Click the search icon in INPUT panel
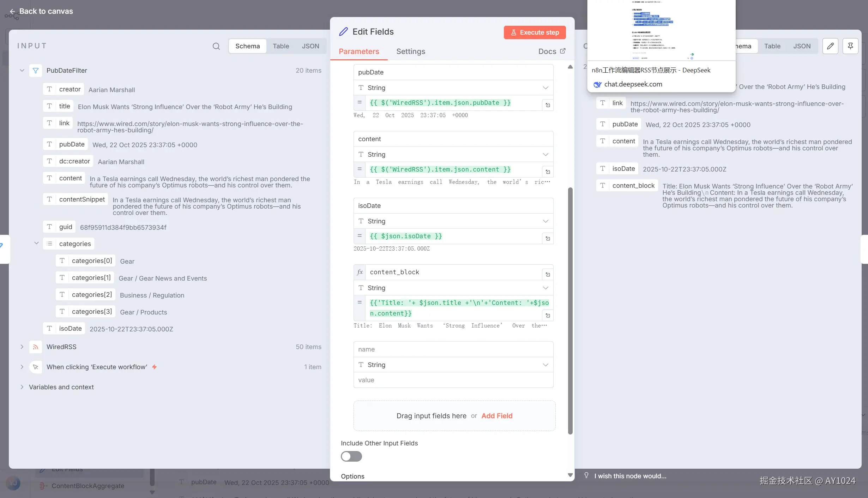This screenshot has height=498, width=868. (x=216, y=46)
